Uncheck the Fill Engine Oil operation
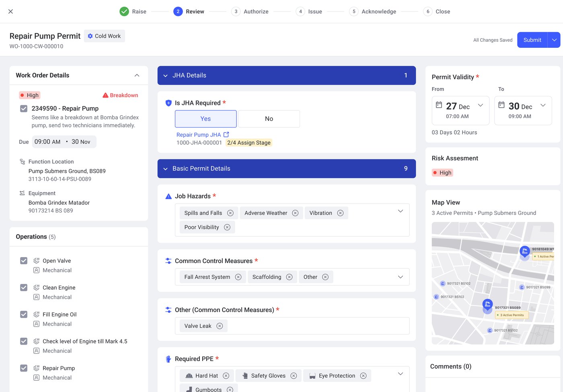The height and width of the screenshot is (392, 563). coord(24,314)
